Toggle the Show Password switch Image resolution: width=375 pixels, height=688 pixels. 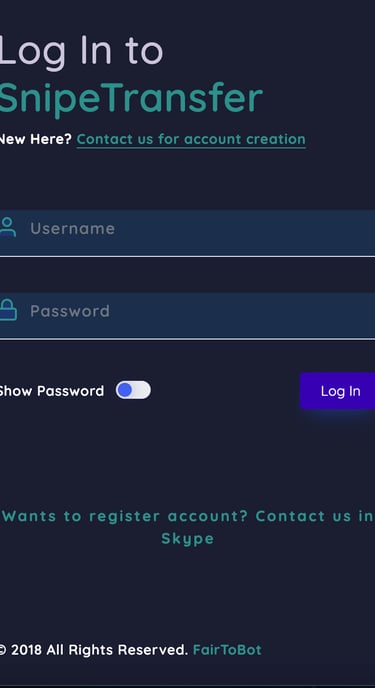(x=133, y=390)
